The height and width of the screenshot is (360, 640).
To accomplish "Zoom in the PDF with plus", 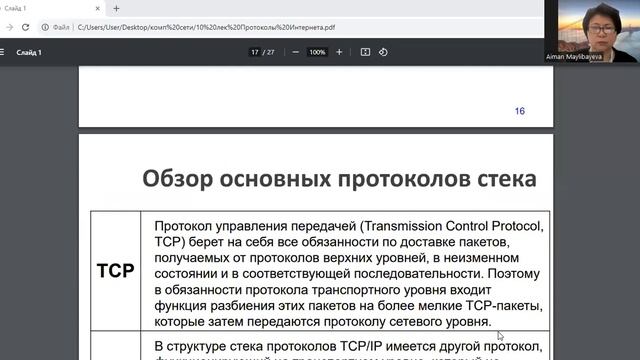I will 339,52.
